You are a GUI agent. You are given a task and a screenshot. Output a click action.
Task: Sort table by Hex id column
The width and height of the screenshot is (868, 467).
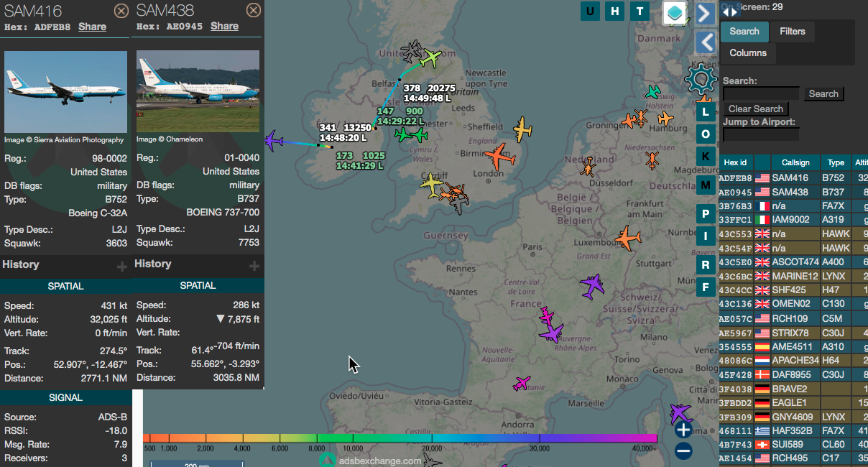735,163
